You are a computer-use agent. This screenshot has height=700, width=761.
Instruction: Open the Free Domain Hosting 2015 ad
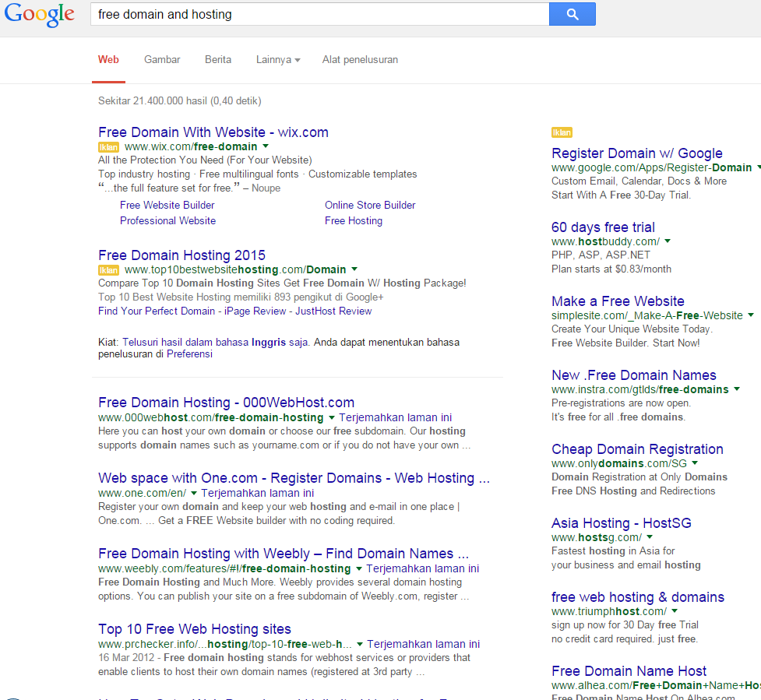coord(182,255)
